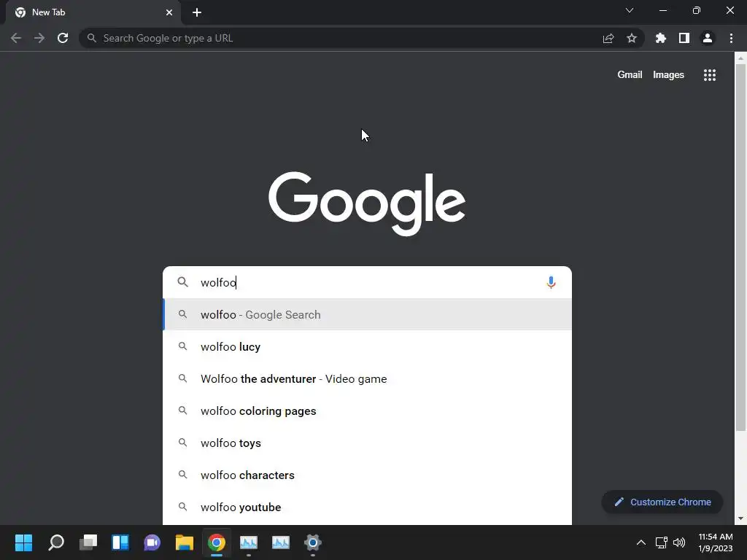747x560 pixels.
Task: Open the Chrome three-dot menu
Action: 731,38
